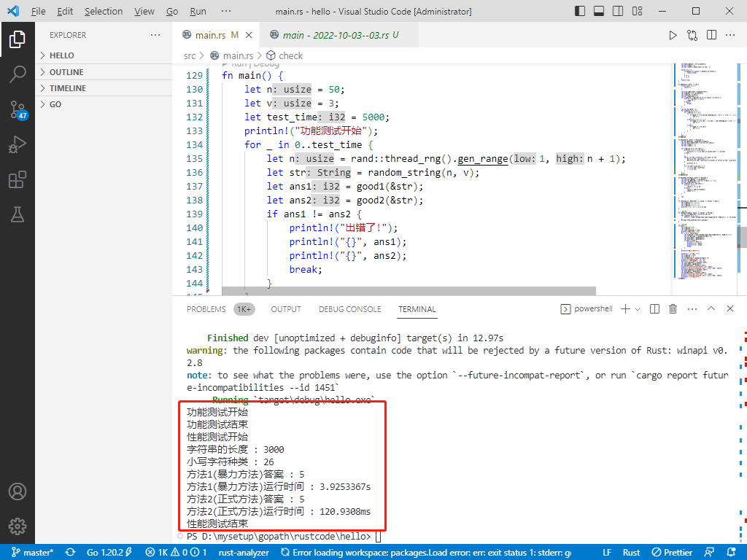Click the Synchronize Changes status bar icon

tap(71, 553)
